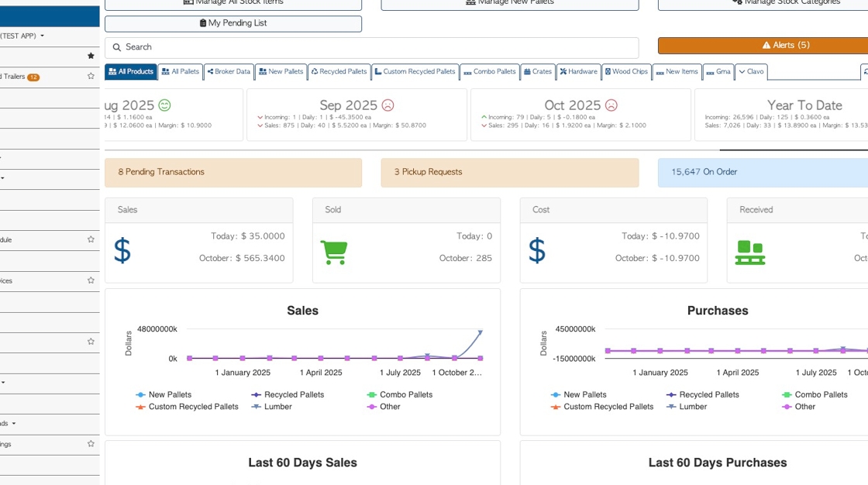Click the Sales dollar sign icon
The image size is (868, 485).
(122, 251)
